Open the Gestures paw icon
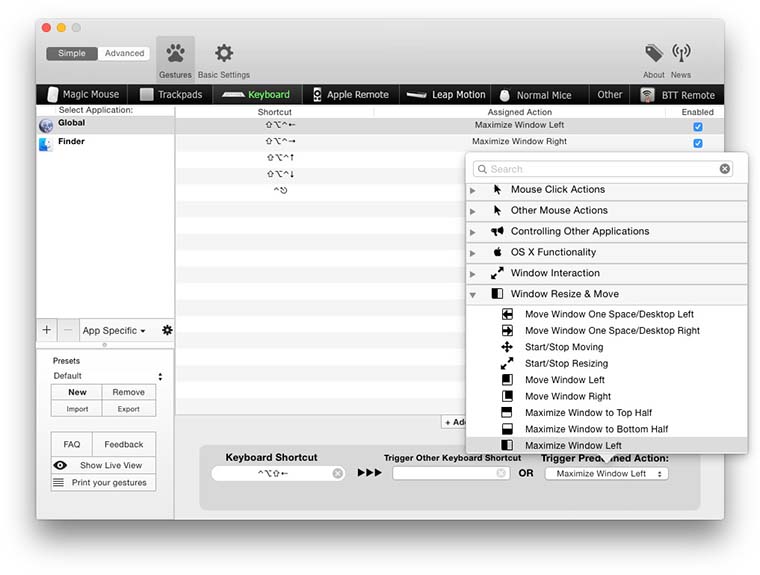Viewport: 760px width, 575px height. pos(175,53)
